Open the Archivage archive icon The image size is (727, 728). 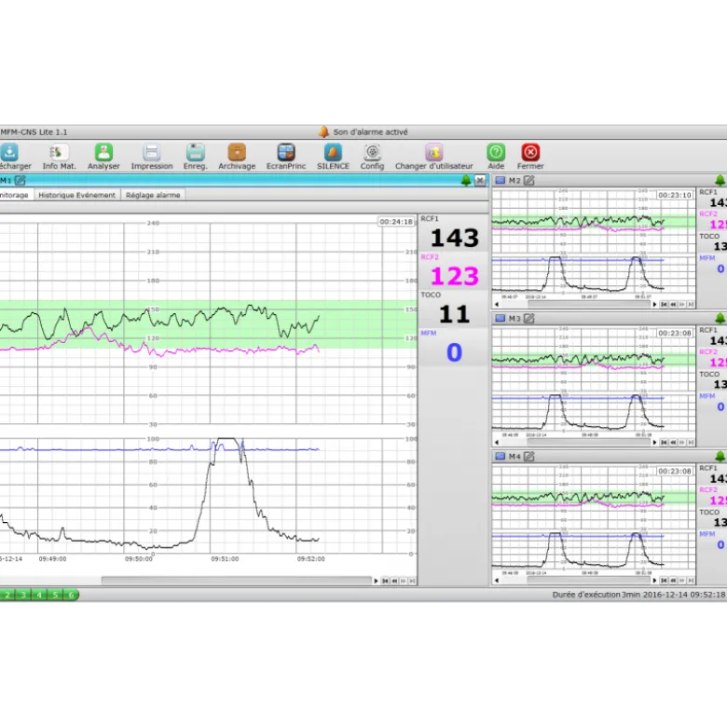coord(237,152)
